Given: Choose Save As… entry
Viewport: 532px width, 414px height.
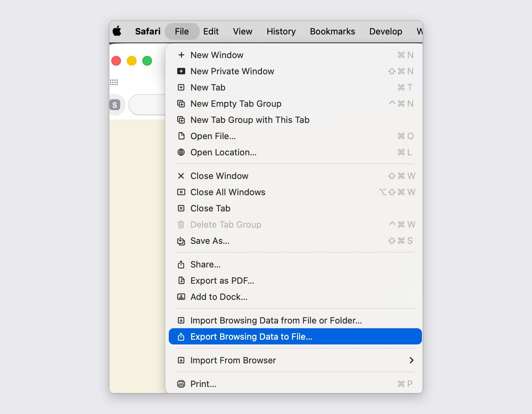Looking at the screenshot, I should click(x=295, y=241).
